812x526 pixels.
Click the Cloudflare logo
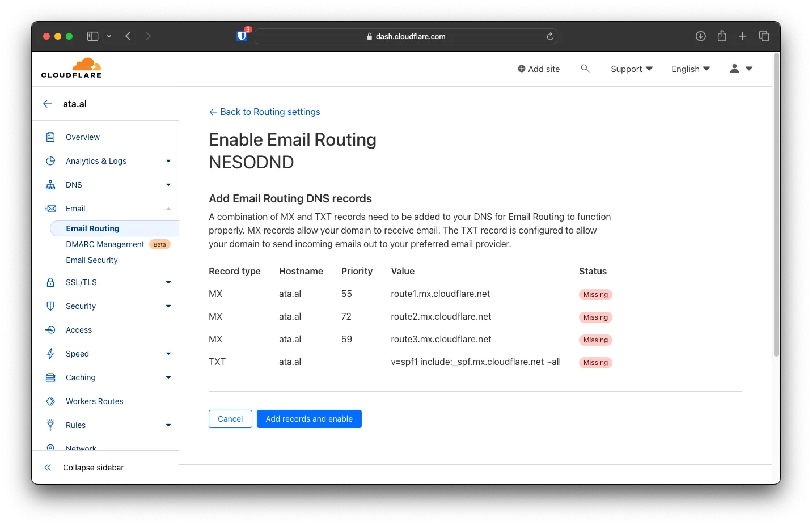[x=71, y=68]
